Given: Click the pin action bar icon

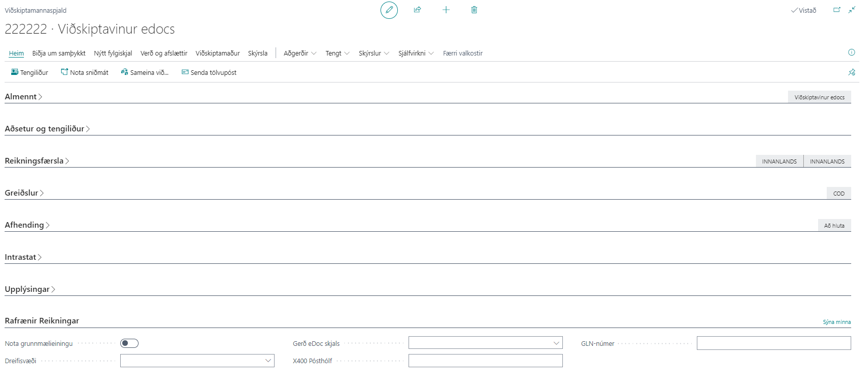Looking at the screenshot, I should (851, 72).
